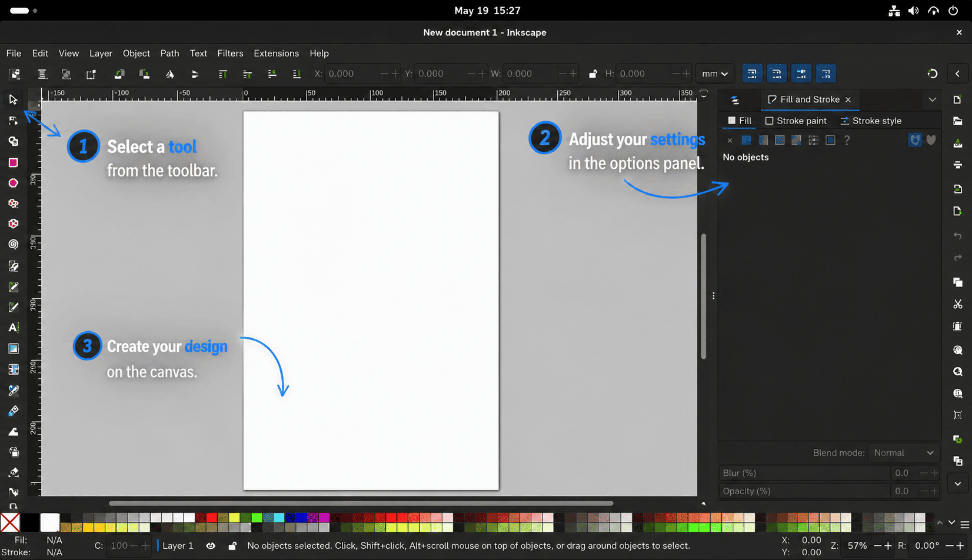This screenshot has width=972, height=560.
Task: Toggle Layer 1 lock
Action: (x=232, y=546)
